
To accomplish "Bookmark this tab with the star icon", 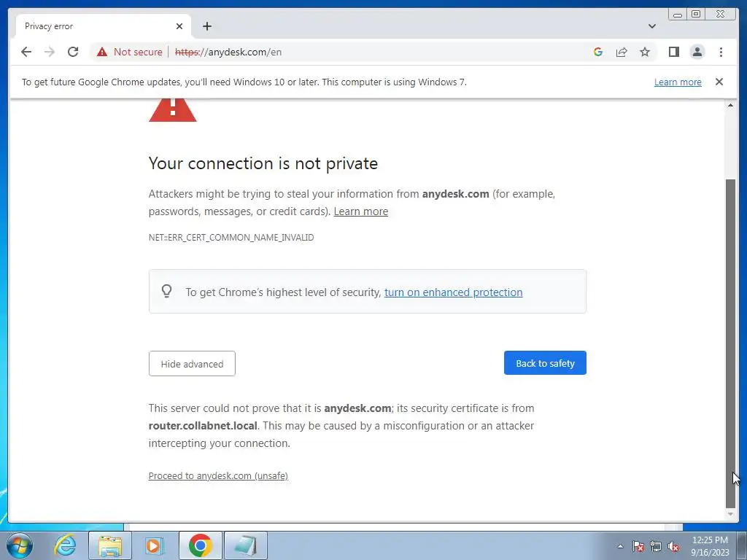I will coord(645,52).
